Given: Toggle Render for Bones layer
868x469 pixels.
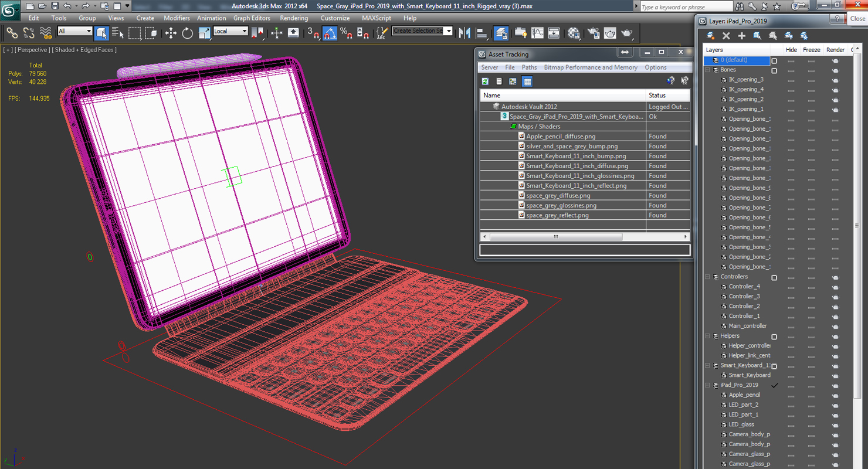Looking at the screenshot, I should 835,70.
